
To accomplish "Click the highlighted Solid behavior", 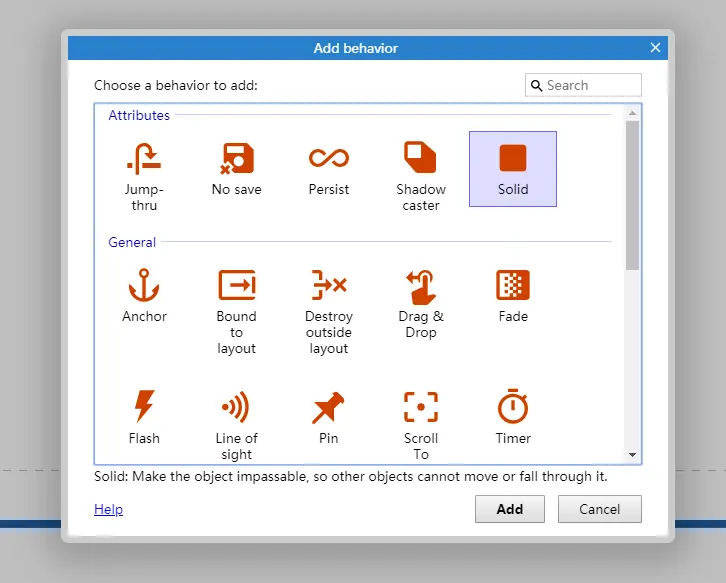I will click(x=513, y=169).
